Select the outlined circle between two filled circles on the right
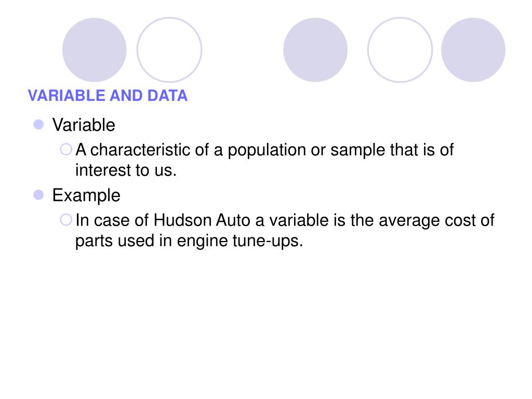The width and height of the screenshot is (532, 399). coord(400,50)
